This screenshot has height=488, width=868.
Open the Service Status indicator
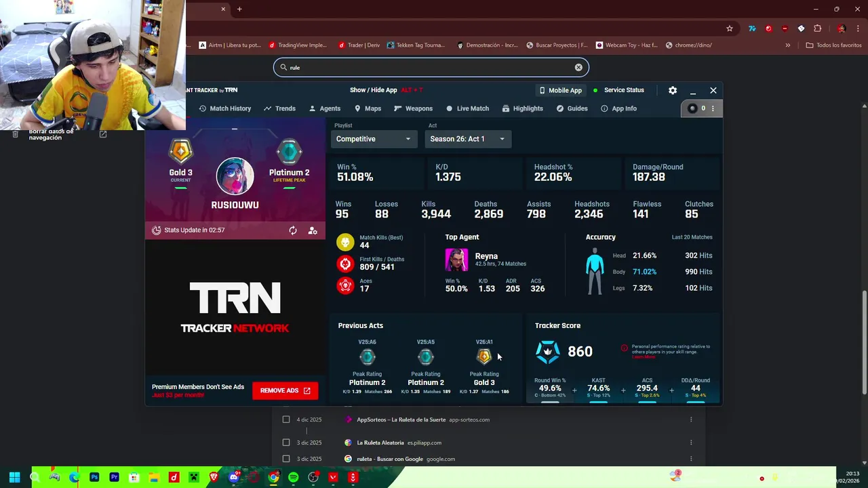(x=618, y=90)
